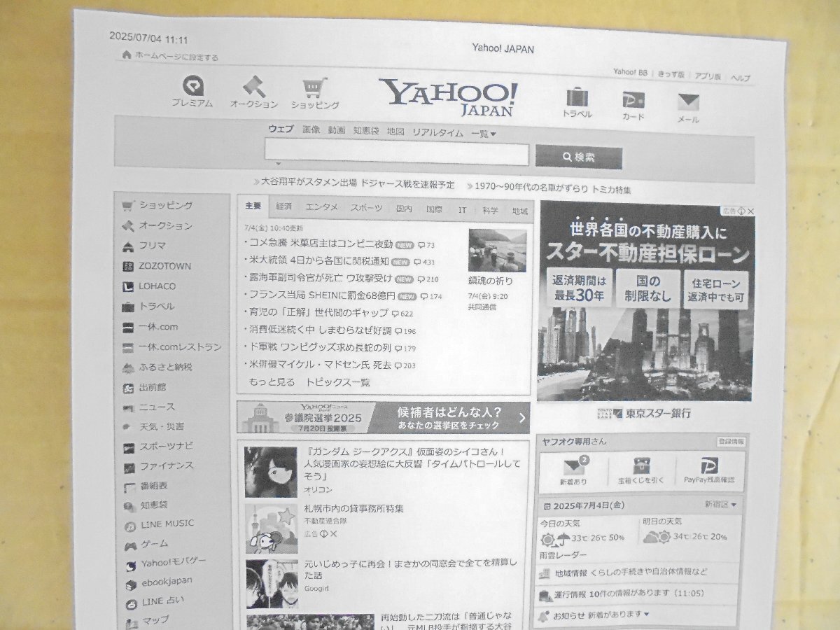Click sidebar ショッピング cart icon
Viewport: 840px width, 630px height.
tap(127, 206)
